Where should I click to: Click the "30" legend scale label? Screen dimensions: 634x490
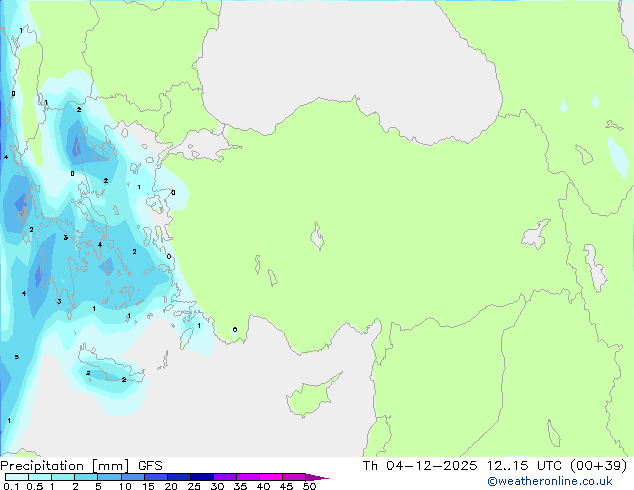pyautogui.click(x=217, y=486)
